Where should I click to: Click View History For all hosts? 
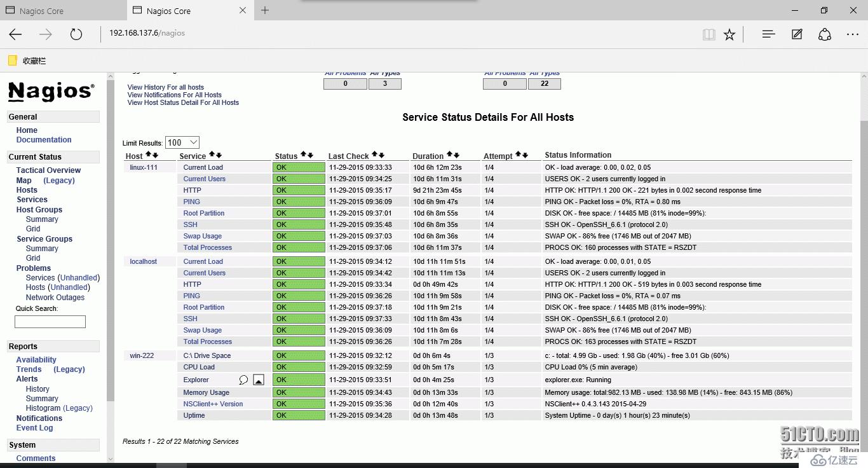coord(165,87)
